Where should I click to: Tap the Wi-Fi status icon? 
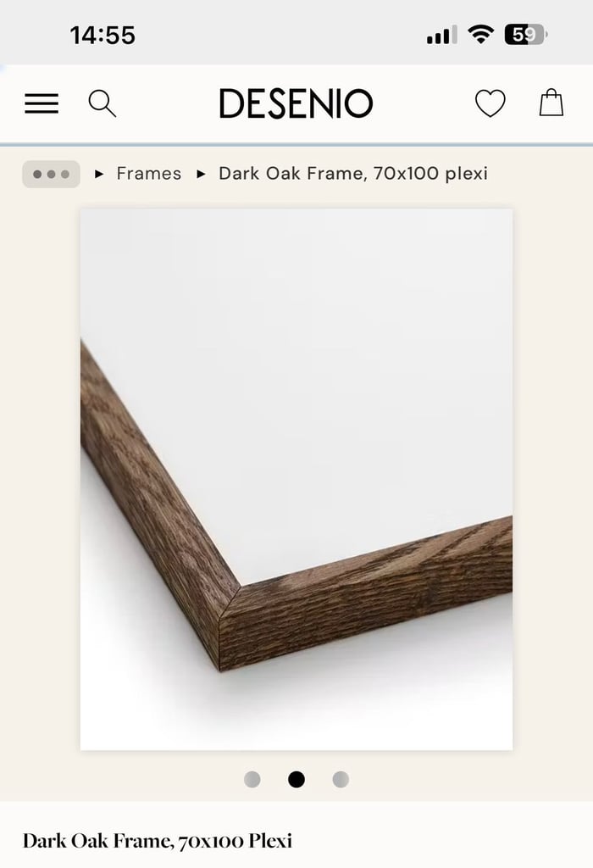coord(480,34)
